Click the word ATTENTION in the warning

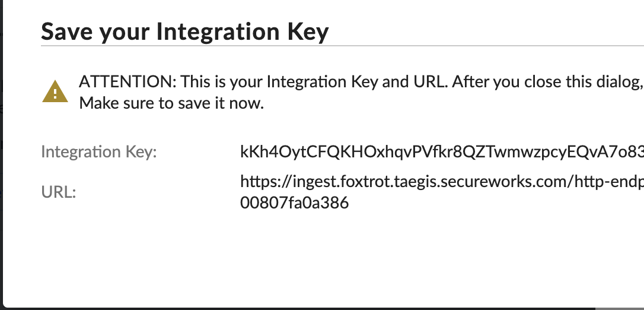pos(127,81)
